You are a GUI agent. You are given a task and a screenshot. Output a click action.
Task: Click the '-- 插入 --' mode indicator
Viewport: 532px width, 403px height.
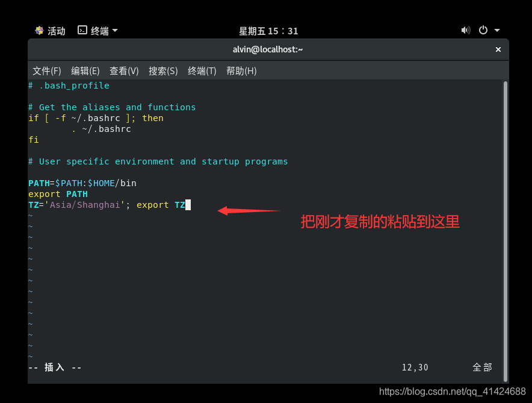(55, 367)
